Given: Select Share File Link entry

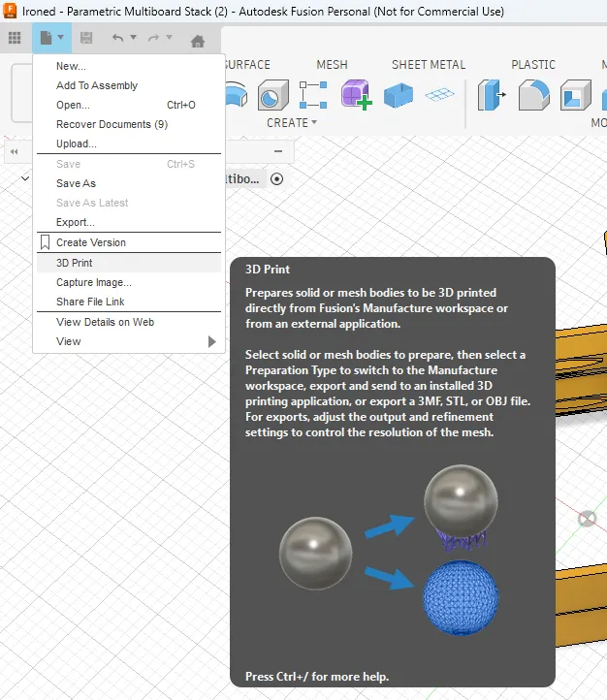Looking at the screenshot, I should (x=129, y=302).
